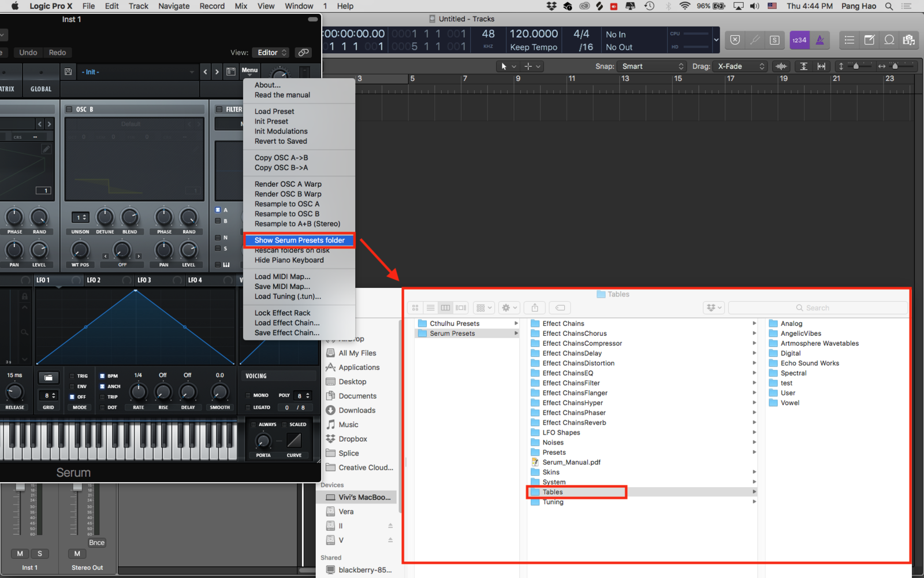
Task: Open the Note Pad panel
Action: click(869, 40)
